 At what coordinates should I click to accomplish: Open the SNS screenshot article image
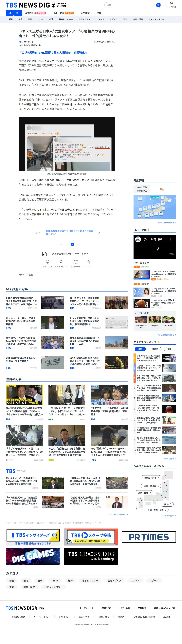(x=67, y=144)
